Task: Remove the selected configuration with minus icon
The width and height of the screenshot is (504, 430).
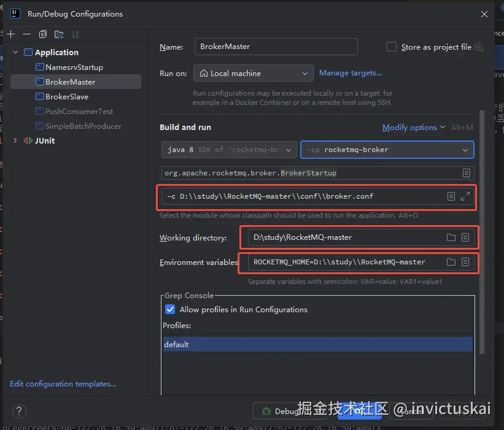Action: coord(26,34)
